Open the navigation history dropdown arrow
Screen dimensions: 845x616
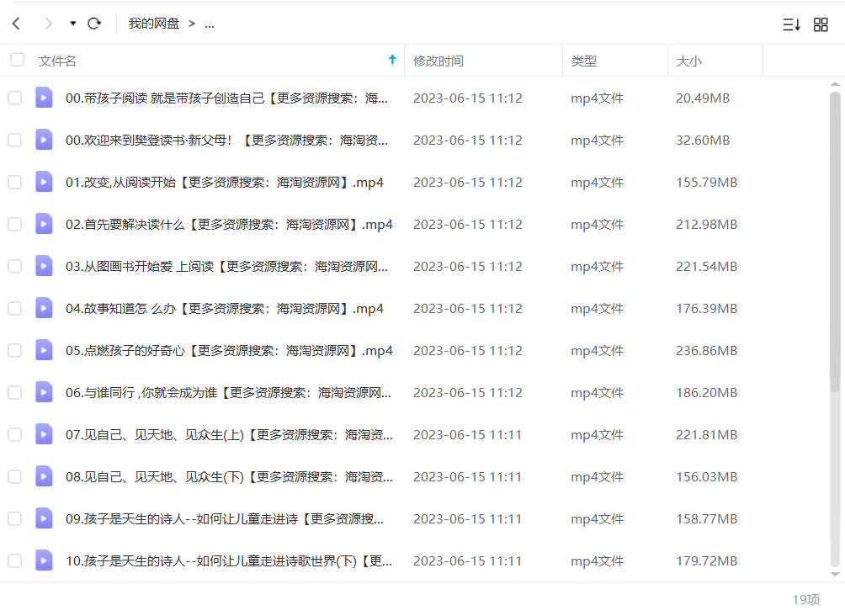(x=72, y=24)
